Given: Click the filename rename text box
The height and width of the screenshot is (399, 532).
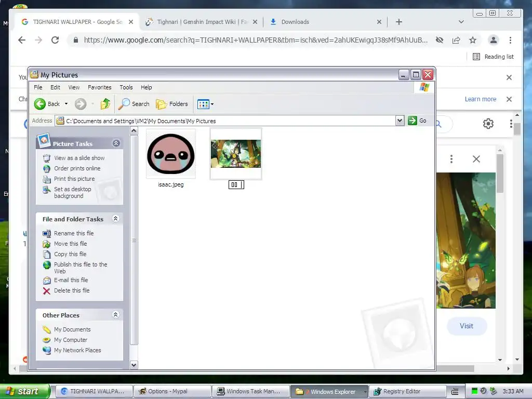Looking at the screenshot, I should [236, 184].
